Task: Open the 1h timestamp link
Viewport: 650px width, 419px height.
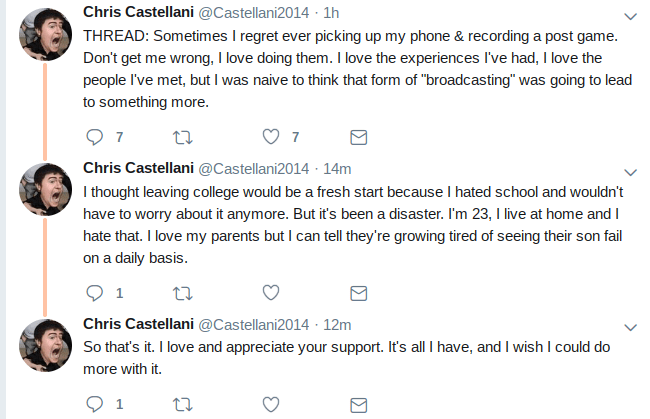Action: pyautogui.click(x=332, y=12)
